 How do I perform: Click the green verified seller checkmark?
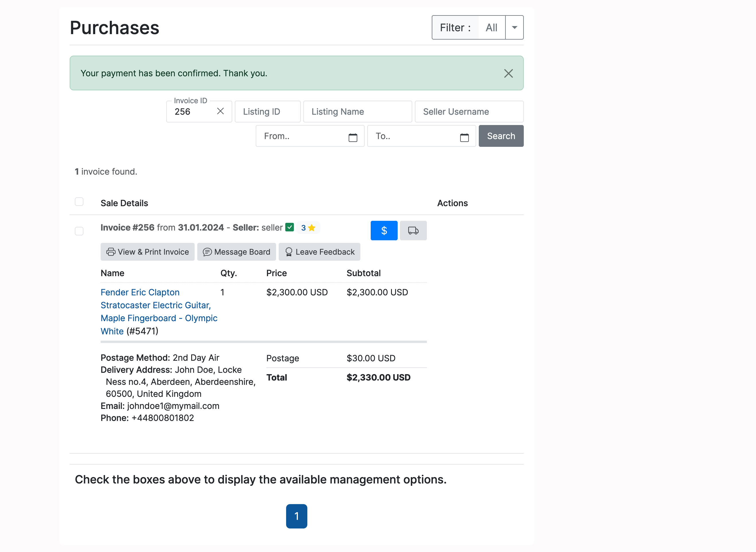(x=290, y=228)
